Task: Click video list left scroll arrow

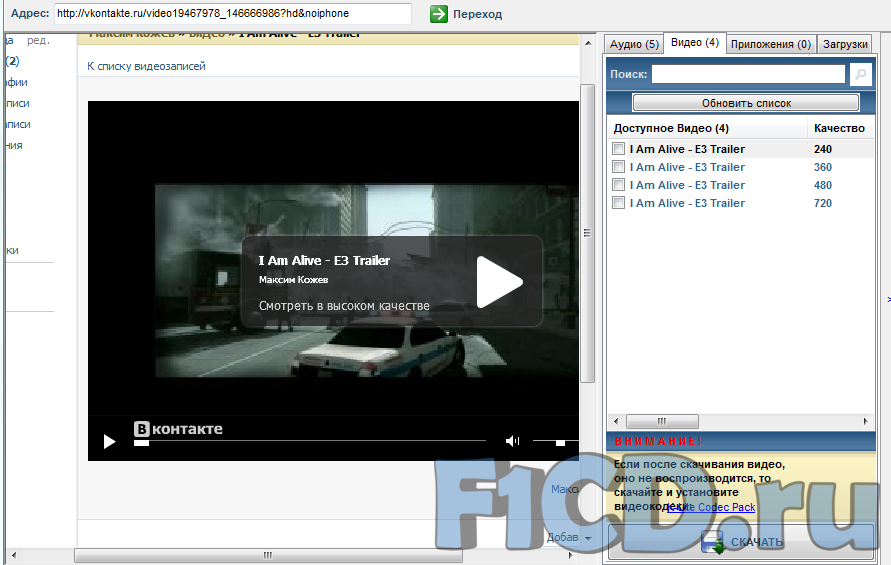Action: [x=616, y=421]
